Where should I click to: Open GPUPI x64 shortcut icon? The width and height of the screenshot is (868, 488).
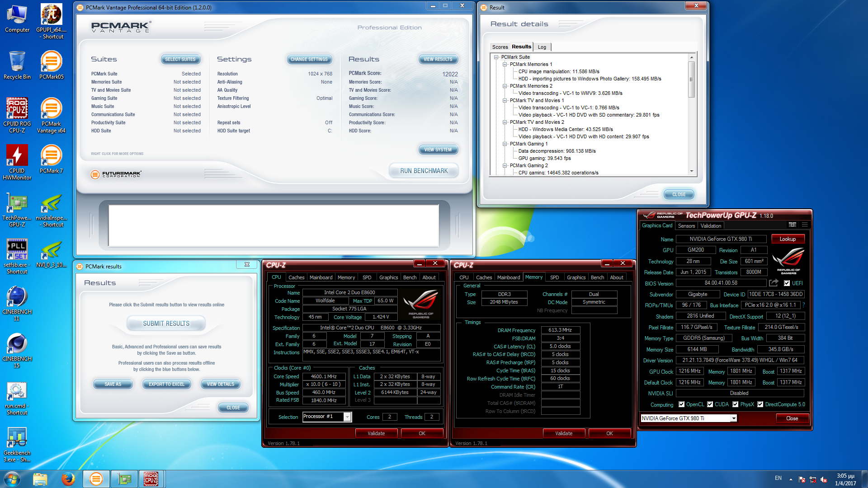[x=51, y=21]
